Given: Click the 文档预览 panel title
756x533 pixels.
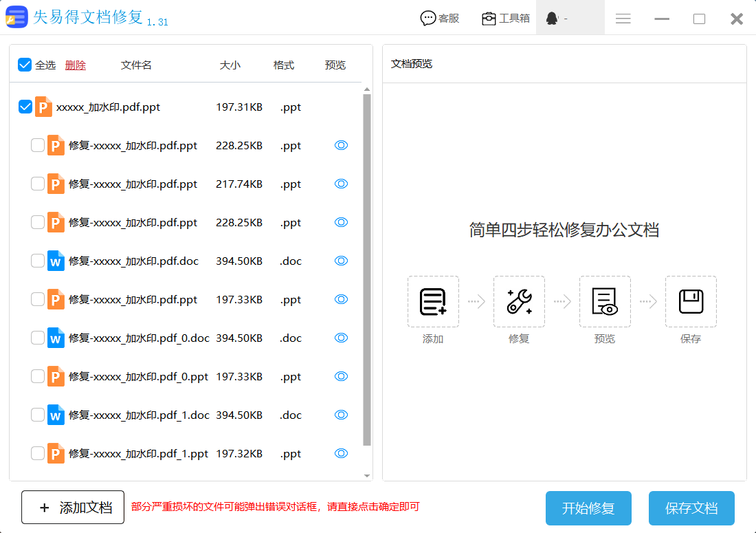Looking at the screenshot, I should (x=411, y=64).
